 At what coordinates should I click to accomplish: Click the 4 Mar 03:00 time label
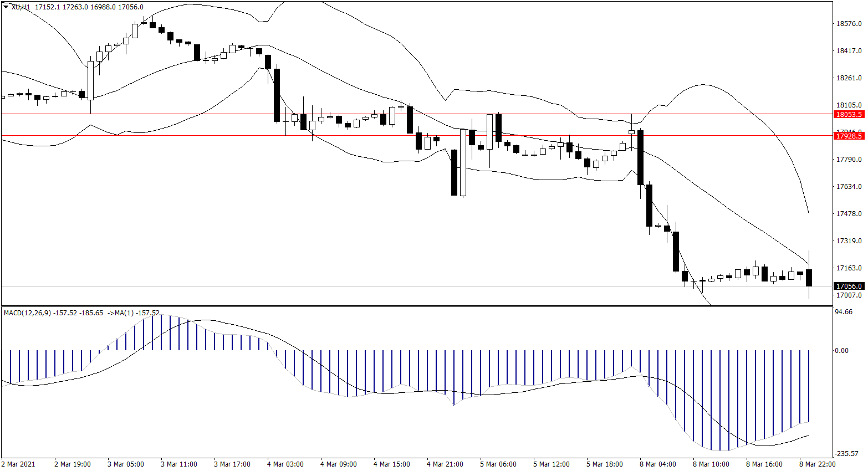click(x=285, y=464)
